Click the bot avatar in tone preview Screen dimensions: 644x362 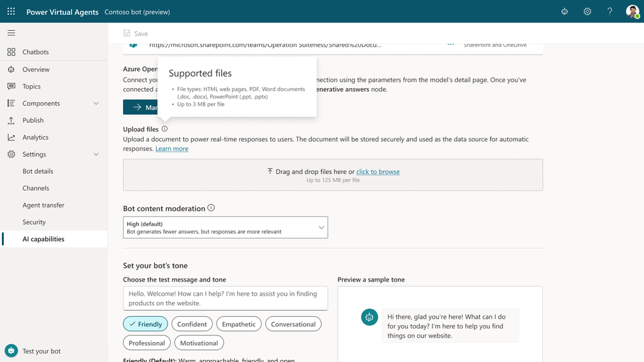369,317
